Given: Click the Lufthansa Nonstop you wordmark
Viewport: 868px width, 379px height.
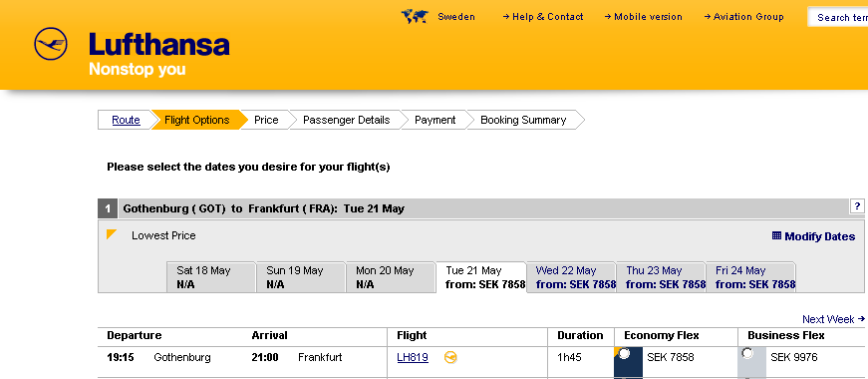Looking at the screenshot, I should (158, 54).
